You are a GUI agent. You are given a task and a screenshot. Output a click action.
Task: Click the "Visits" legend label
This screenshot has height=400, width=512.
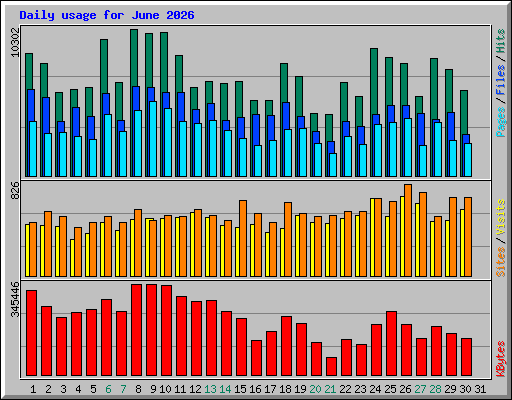[x=501, y=218]
